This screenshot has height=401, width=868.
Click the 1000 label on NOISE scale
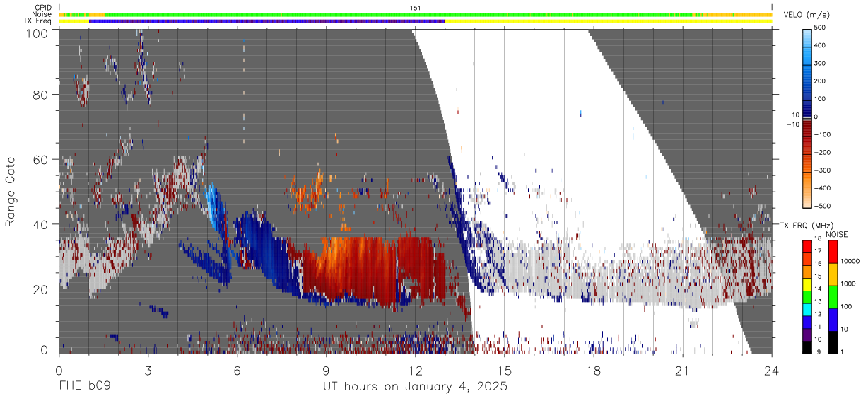(848, 284)
